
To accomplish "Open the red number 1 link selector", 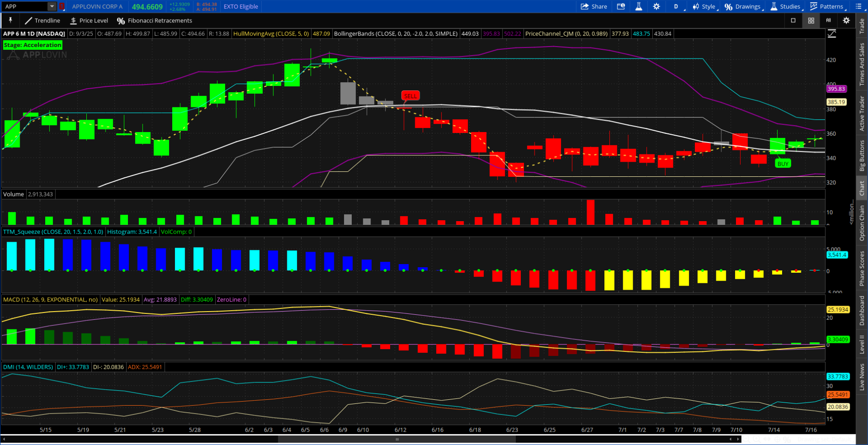I will coord(62,6).
